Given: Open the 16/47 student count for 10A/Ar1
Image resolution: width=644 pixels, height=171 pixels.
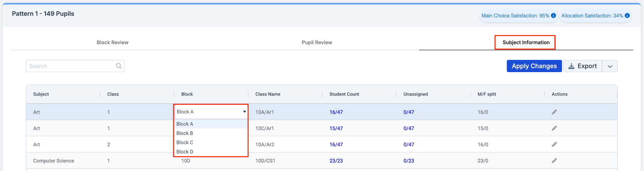Looking at the screenshot, I should [x=336, y=112].
